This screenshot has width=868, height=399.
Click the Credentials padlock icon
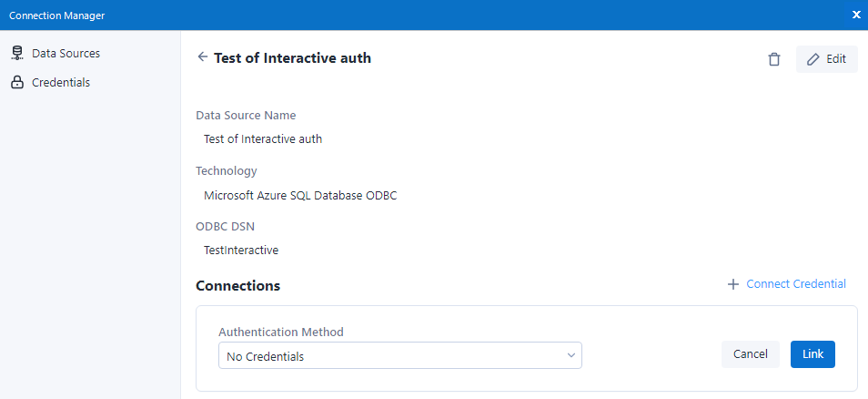[x=16, y=83]
